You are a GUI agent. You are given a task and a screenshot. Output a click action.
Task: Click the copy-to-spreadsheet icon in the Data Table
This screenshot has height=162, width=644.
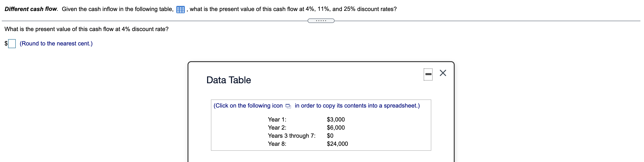pos(288,106)
